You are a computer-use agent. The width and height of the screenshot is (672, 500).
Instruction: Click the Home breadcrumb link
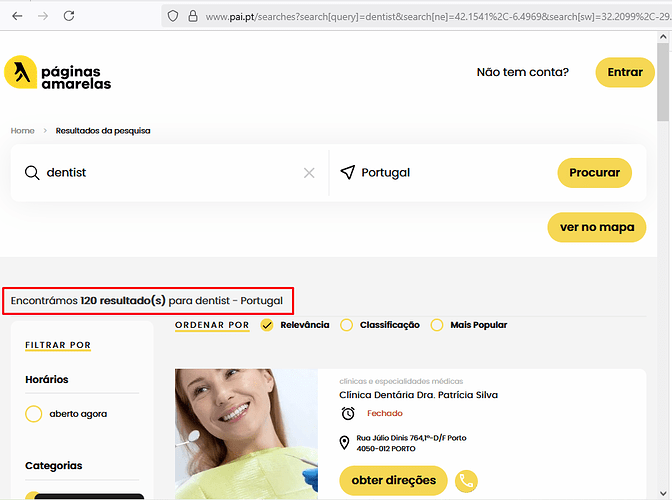[23, 131]
